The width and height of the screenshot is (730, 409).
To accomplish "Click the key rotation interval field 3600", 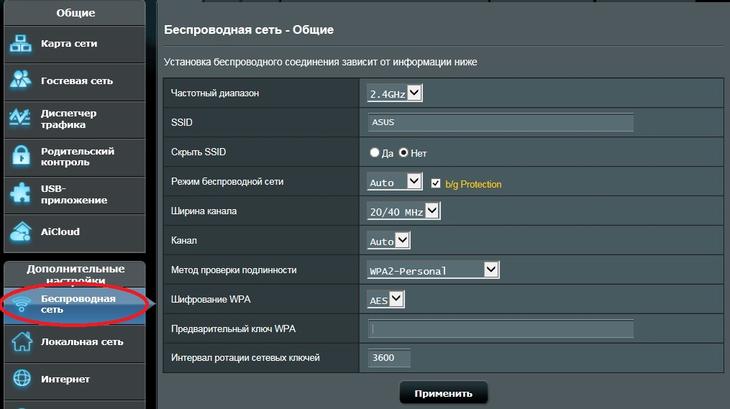I will pos(389,358).
